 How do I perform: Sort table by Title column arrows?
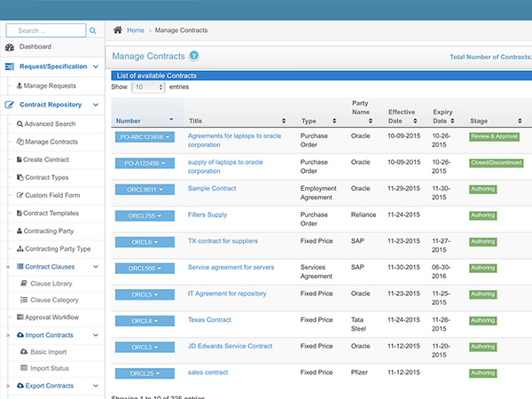click(x=284, y=121)
